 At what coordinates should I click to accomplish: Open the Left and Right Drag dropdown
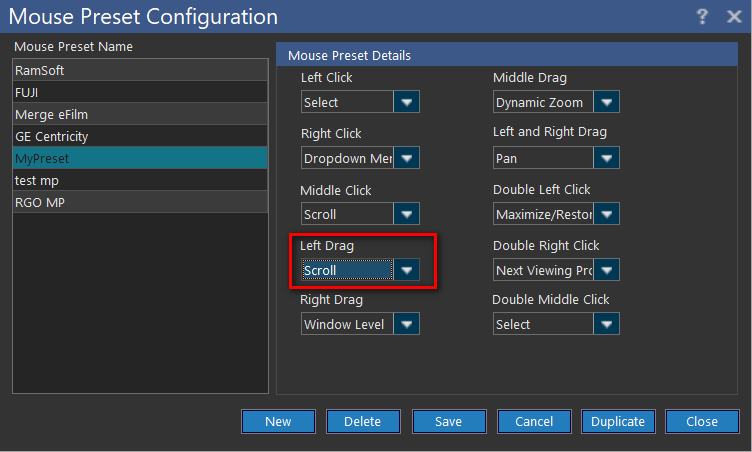click(607, 158)
